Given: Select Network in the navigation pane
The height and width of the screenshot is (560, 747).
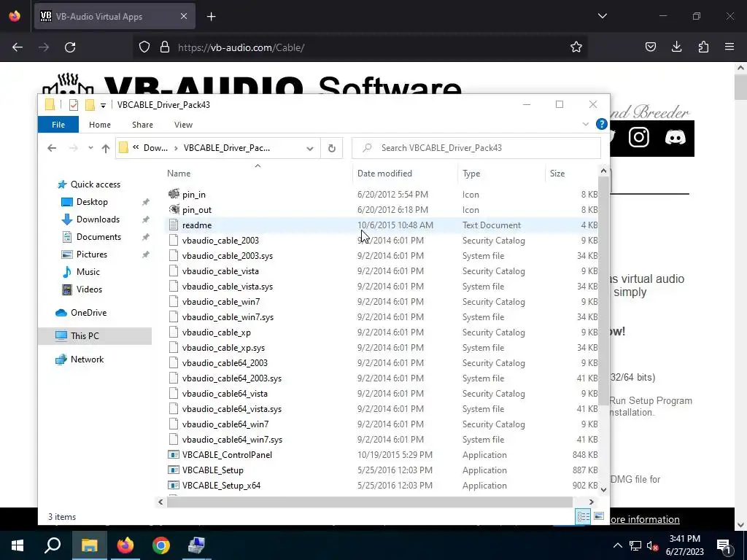Looking at the screenshot, I should click(87, 359).
